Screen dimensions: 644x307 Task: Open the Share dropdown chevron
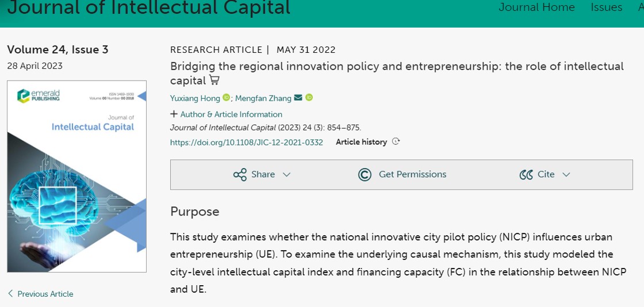click(286, 174)
